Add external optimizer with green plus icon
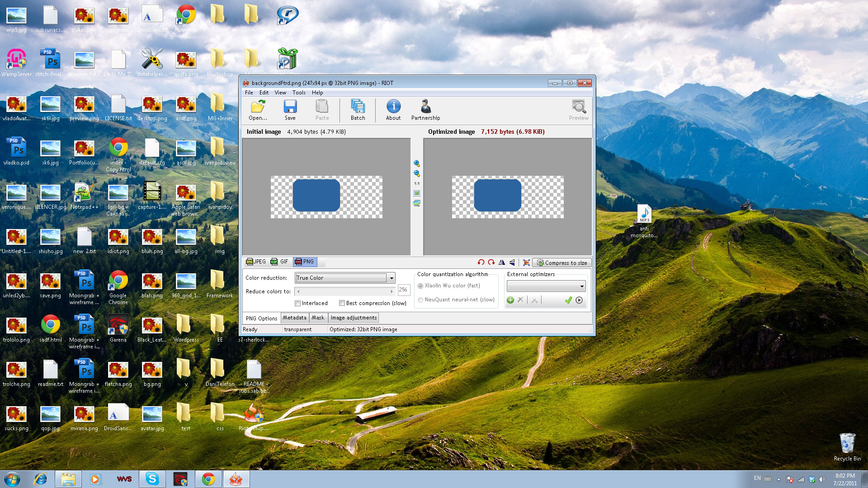This screenshot has width=868, height=488. point(510,300)
